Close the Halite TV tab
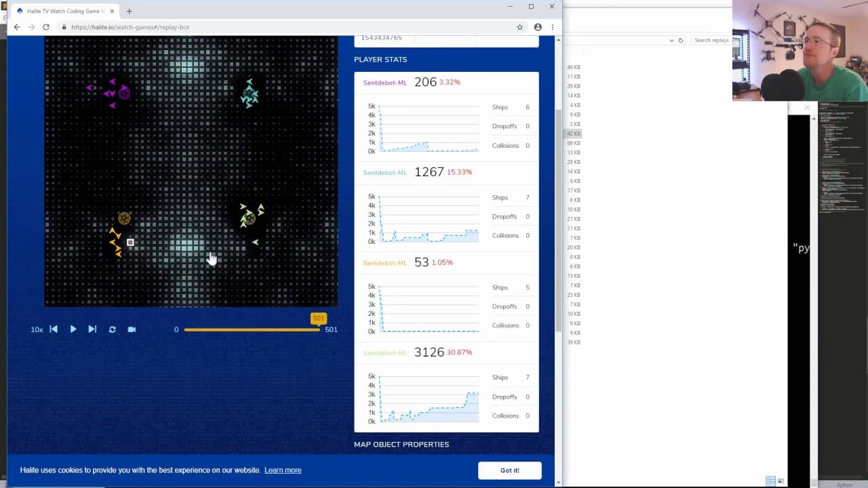Screen dimensions: 868x488 coord(113,11)
